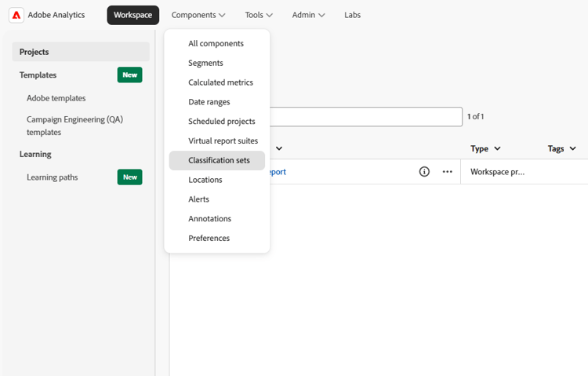588x376 pixels.
Task: Click the project search input field
Action: [x=366, y=117]
